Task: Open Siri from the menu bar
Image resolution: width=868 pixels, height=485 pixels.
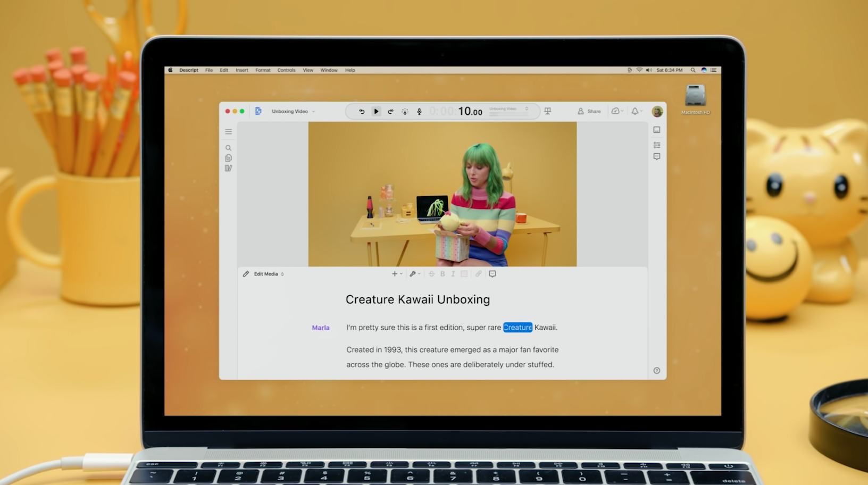Action: coord(704,70)
